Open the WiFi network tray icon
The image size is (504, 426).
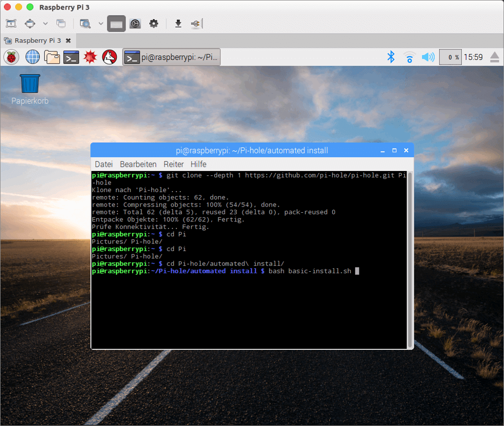click(x=409, y=57)
